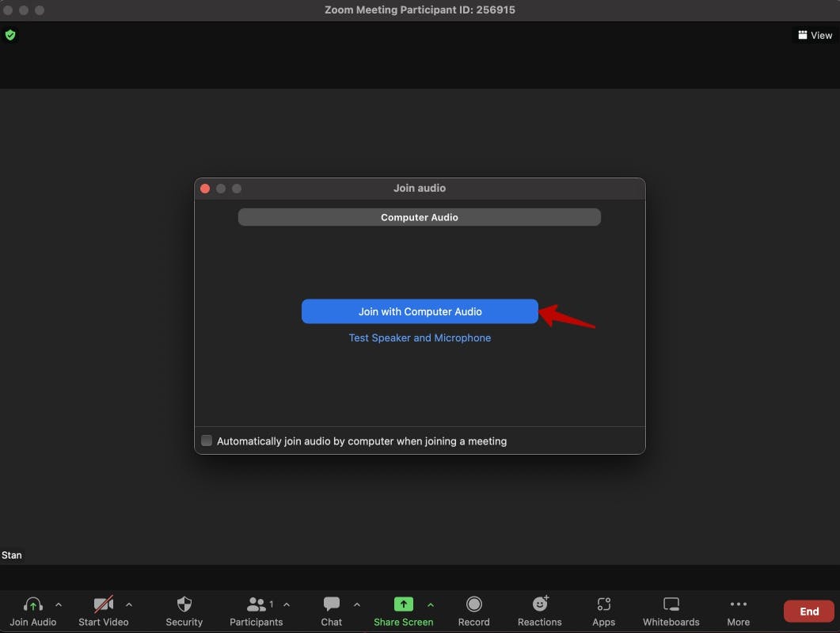Click Join with Computer Audio button
The height and width of the screenshot is (633, 840).
click(x=420, y=311)
